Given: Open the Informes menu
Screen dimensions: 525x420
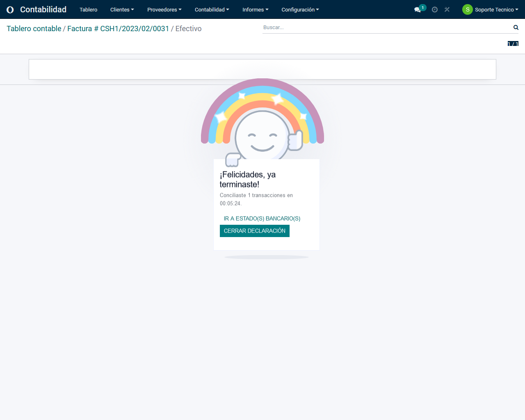Looking at the screenshot, I should tap(255, 9).
